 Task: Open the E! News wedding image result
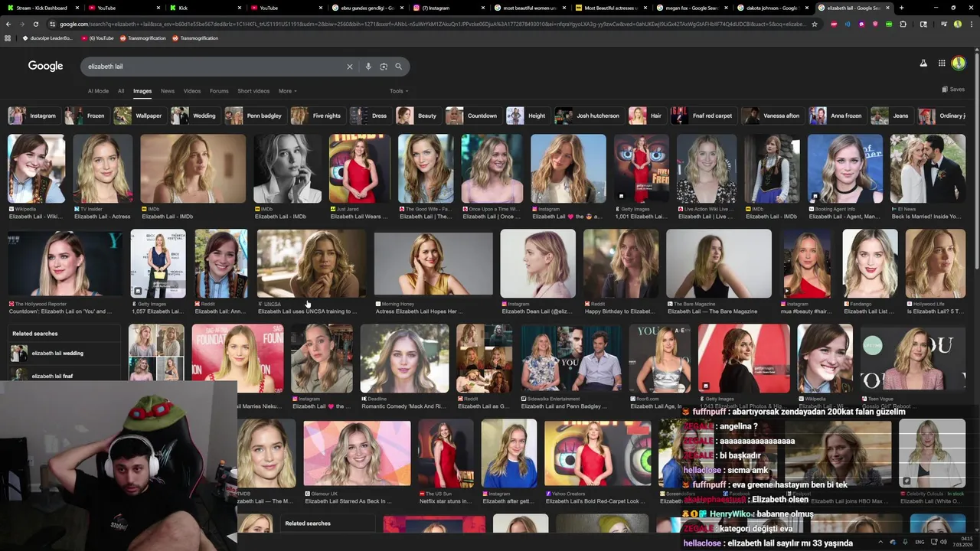(928, 168)
